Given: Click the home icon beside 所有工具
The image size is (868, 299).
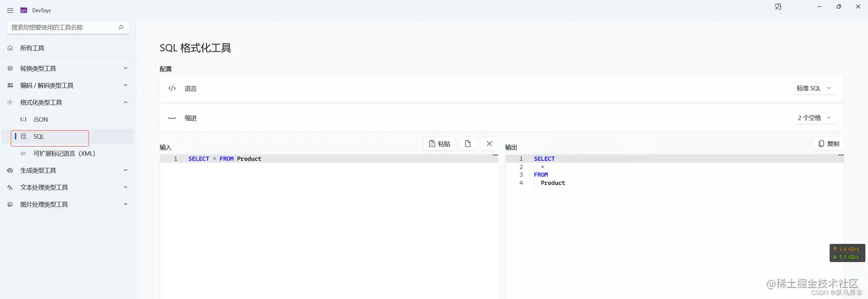Looking at the screenshot, I should [10, 48].
